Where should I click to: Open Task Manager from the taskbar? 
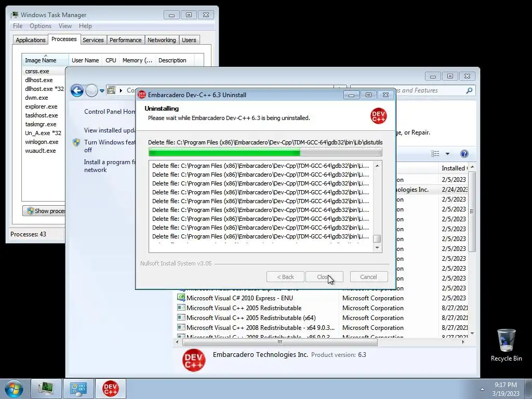46,389
